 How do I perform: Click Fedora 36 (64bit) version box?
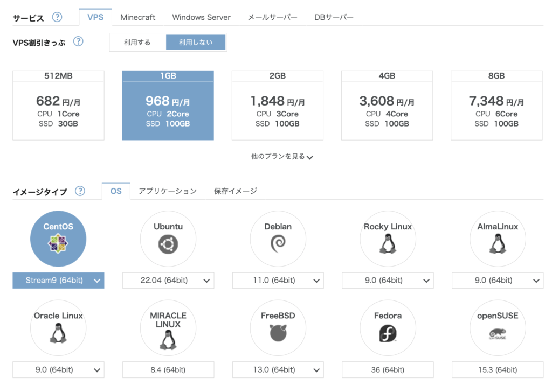(388, 370)
